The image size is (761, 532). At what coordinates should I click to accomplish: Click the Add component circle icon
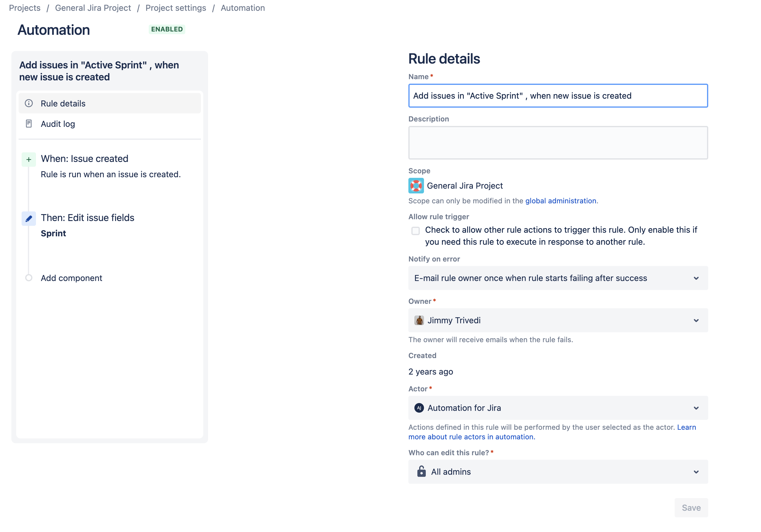(x=29, y=278)
